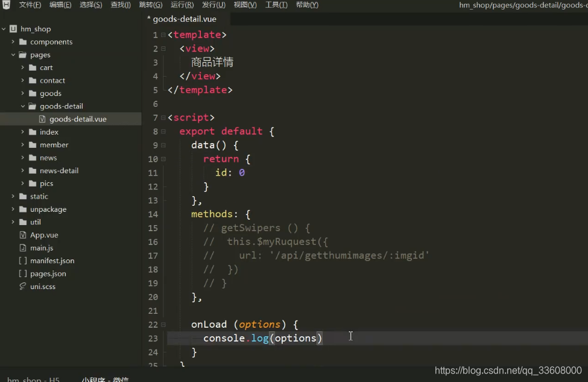588x382 pixels.
Task: Fold the view block on line 2
Action: coord(163,49)
